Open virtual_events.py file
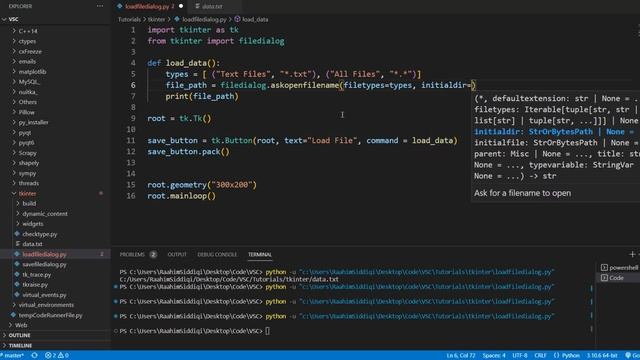 tap(44, 295)
